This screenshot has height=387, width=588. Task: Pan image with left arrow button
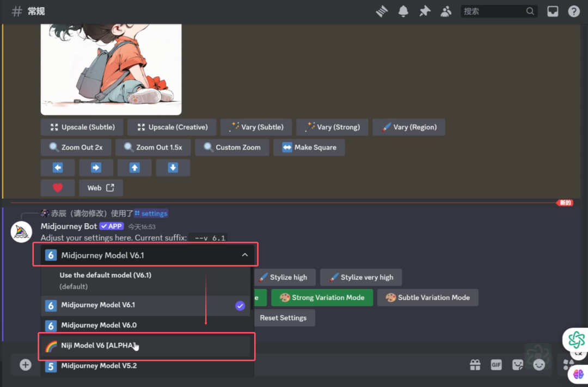tap(58, 168)
